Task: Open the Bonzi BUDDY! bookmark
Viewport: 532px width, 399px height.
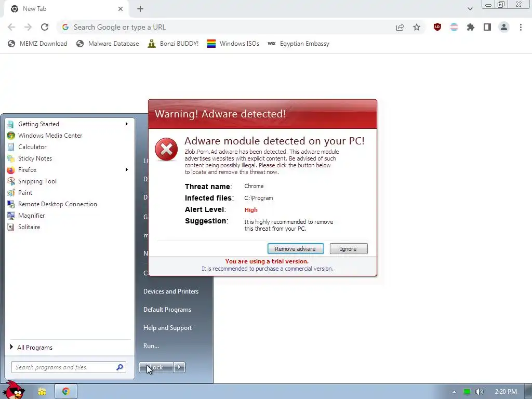Action: click(173, 44)
